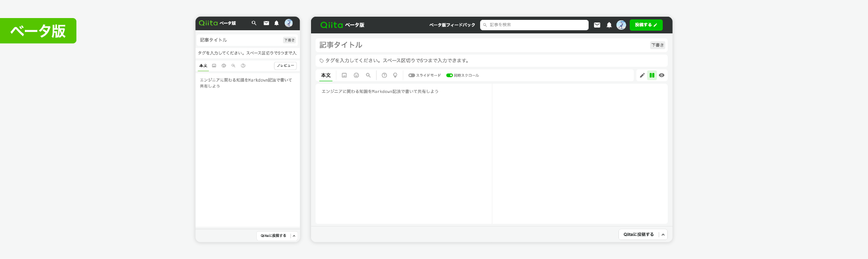
Task: Focus the 記事を検索 search box
Action: pos(534,25)
